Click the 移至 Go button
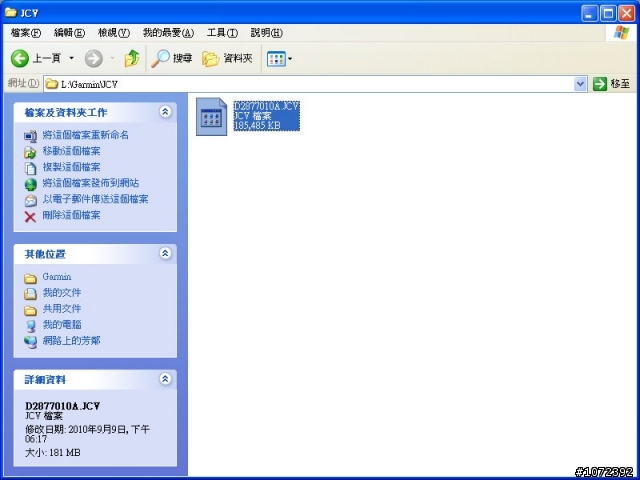The image size is (640, 480). [611, 84]
